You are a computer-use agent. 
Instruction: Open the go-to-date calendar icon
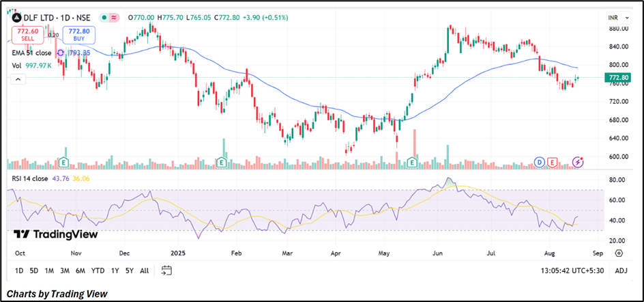[166, 271]
